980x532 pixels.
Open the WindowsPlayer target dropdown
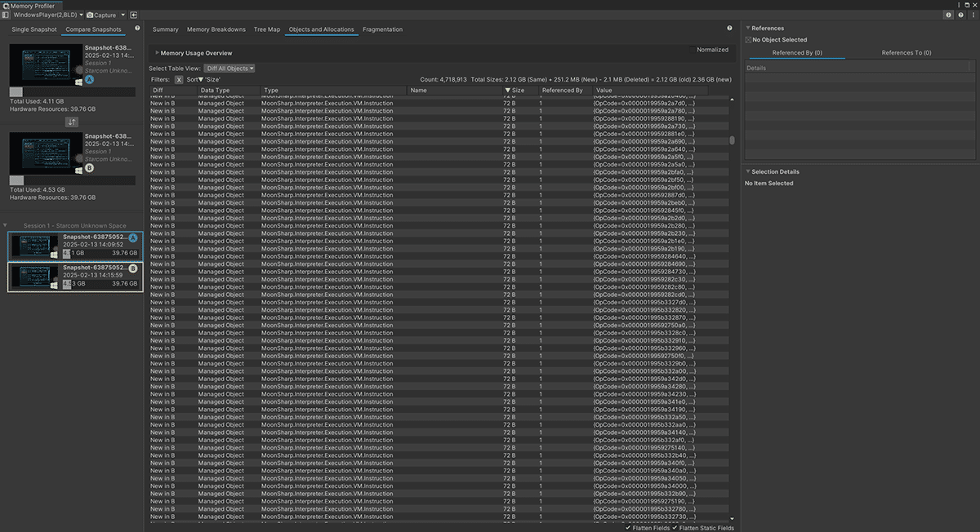47,15
